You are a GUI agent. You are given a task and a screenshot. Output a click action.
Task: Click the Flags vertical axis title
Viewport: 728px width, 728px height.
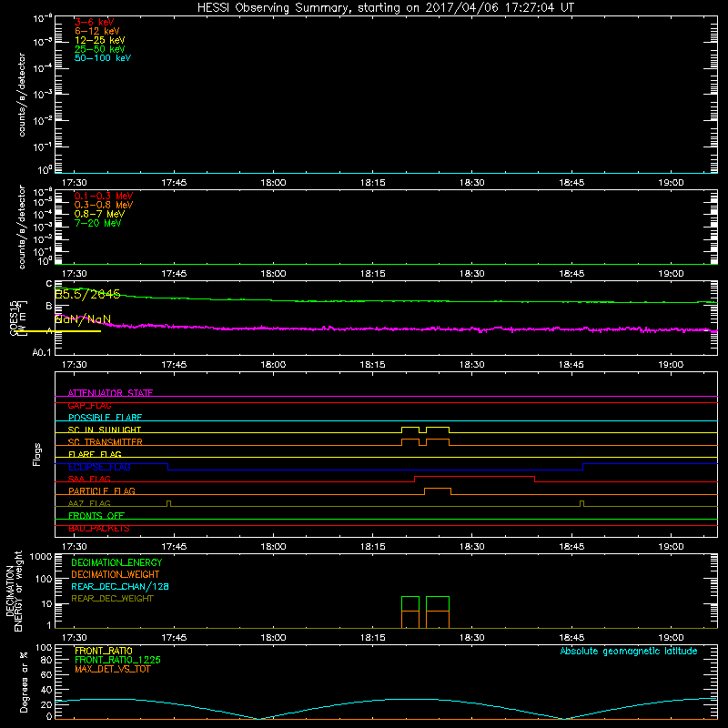point(37,454)
